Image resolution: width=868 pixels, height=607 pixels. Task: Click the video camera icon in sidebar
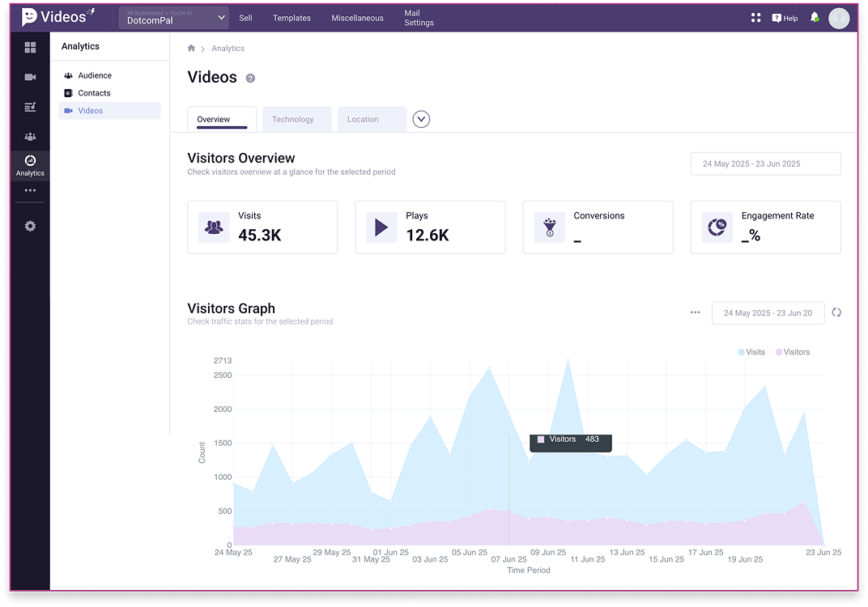coord(30,77)
